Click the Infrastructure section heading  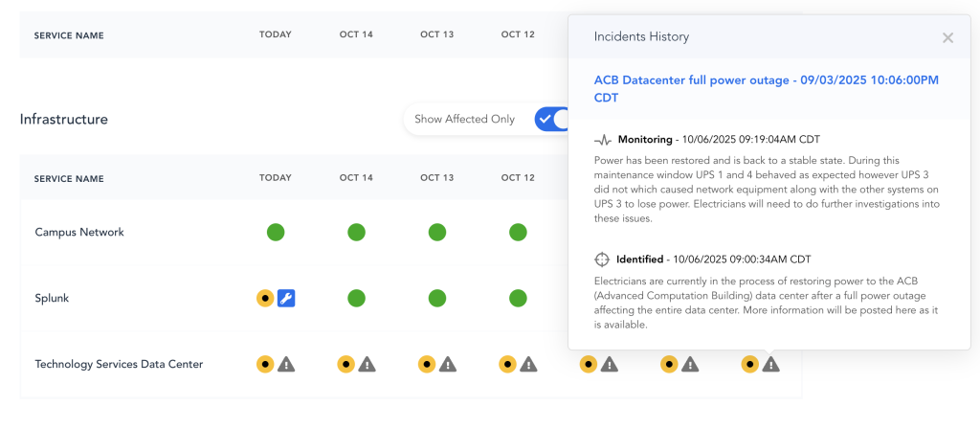[x=64, y=120]
